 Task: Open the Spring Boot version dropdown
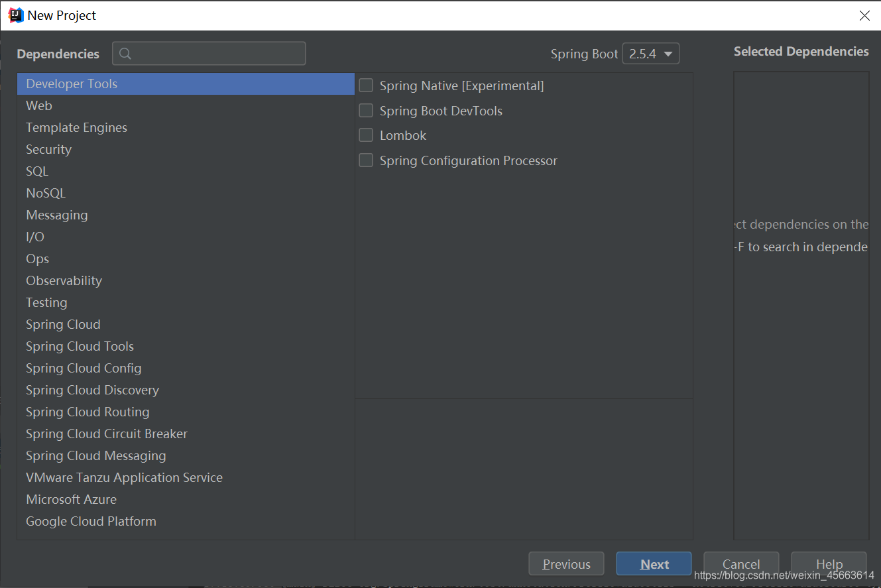coord(651,54)
